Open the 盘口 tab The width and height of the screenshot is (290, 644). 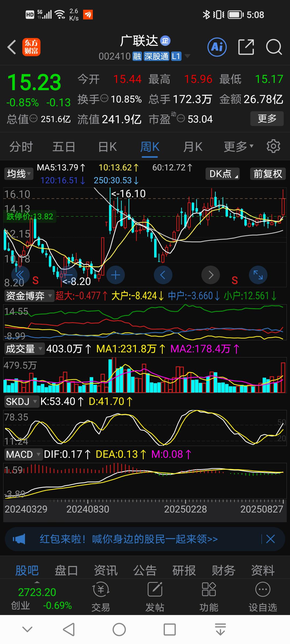pyautogui.click(x=66, y=570)
